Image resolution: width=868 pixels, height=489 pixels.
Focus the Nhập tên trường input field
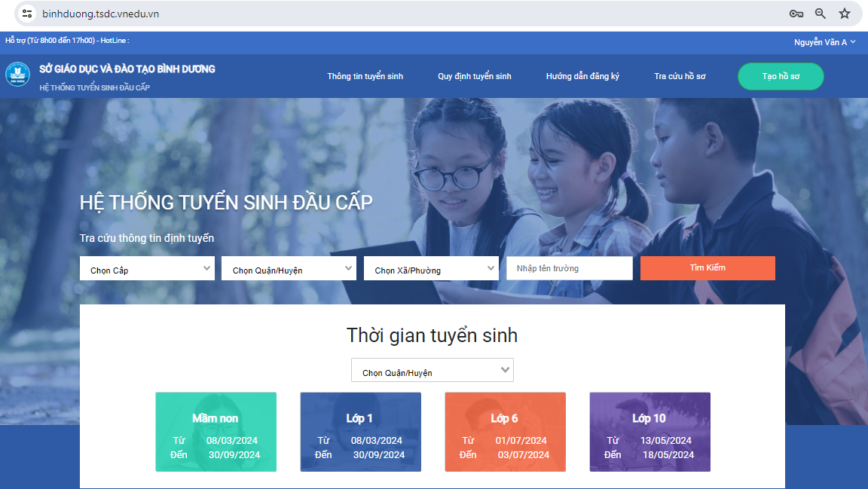(x=569, y=268)
